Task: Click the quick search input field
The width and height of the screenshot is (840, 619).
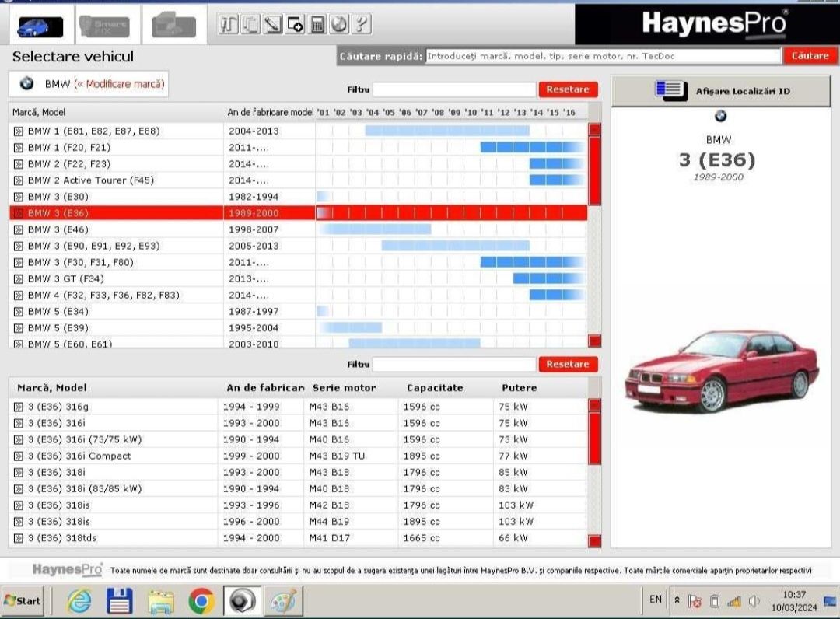Action: pyautogui.click(x=604, y=56)
